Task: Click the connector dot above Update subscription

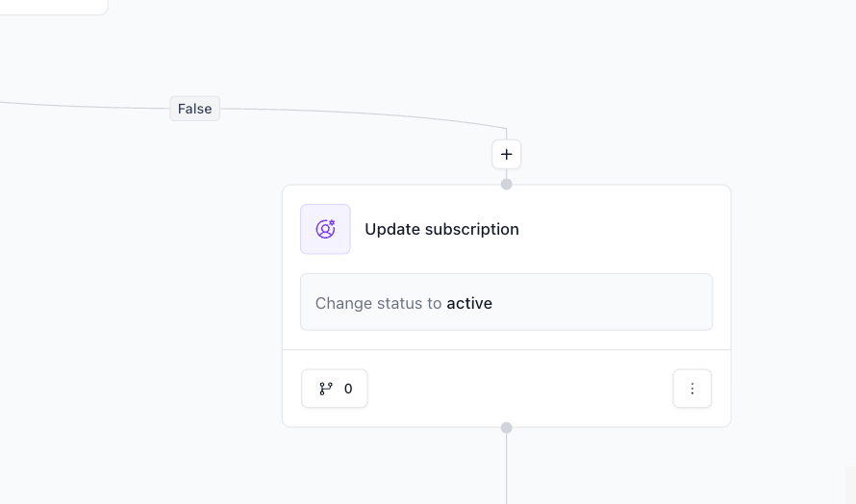Action: [507, 184]
